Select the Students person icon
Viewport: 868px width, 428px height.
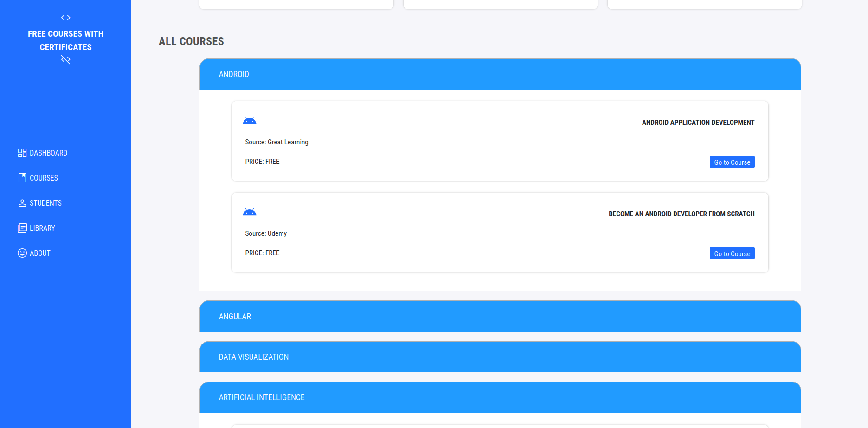[22, 202]
